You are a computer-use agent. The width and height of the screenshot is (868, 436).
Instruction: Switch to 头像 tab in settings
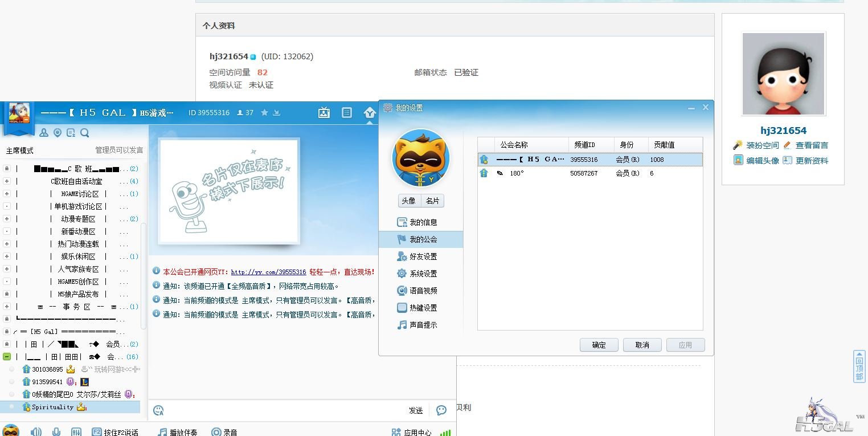[x=408, y=201]
